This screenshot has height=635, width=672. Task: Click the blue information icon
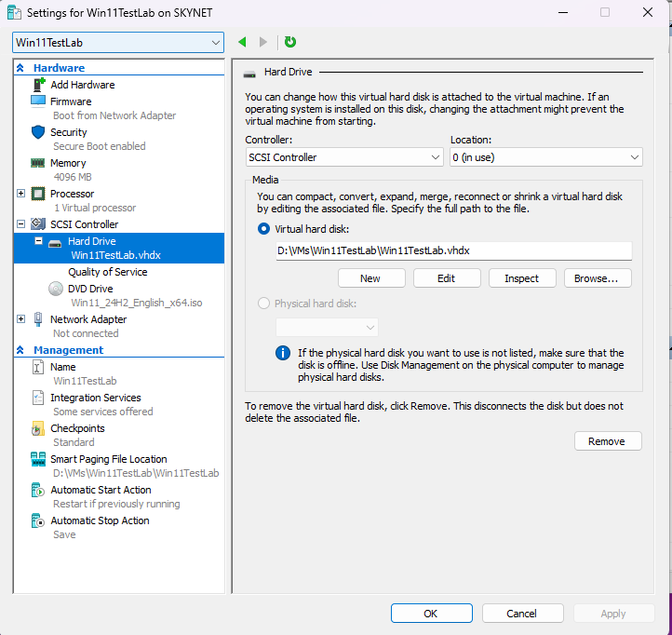coord(282,353)
